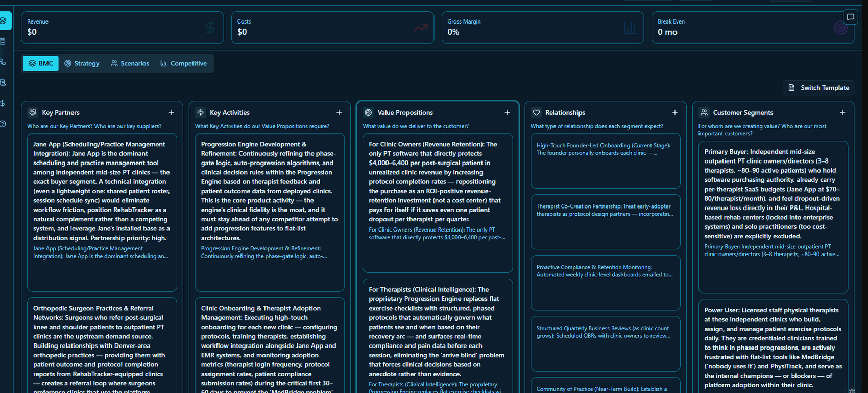Expand High-Touch Founder-Led Onboarding relationship card

[x=606, y=161]
